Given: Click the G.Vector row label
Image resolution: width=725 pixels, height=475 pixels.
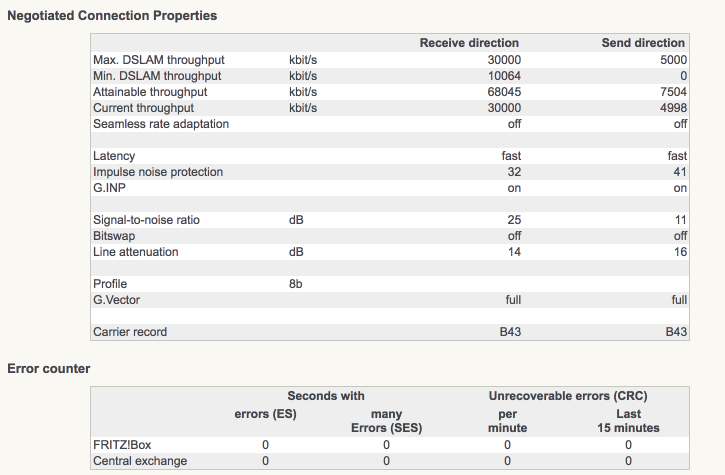Looking at the screenshot, I should click(119, 300).
